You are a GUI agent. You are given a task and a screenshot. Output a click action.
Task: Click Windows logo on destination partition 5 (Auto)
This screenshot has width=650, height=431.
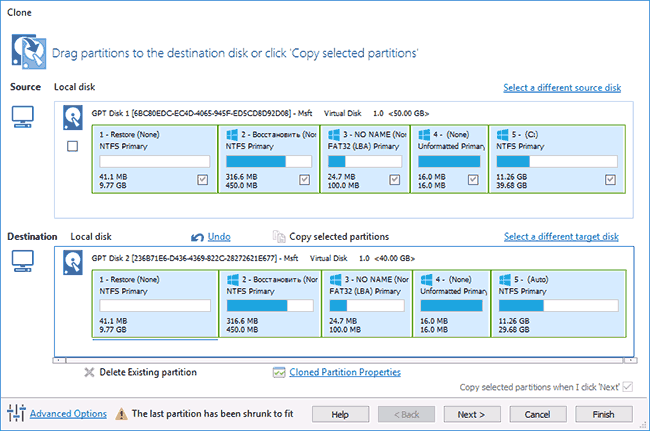(505, 280)
